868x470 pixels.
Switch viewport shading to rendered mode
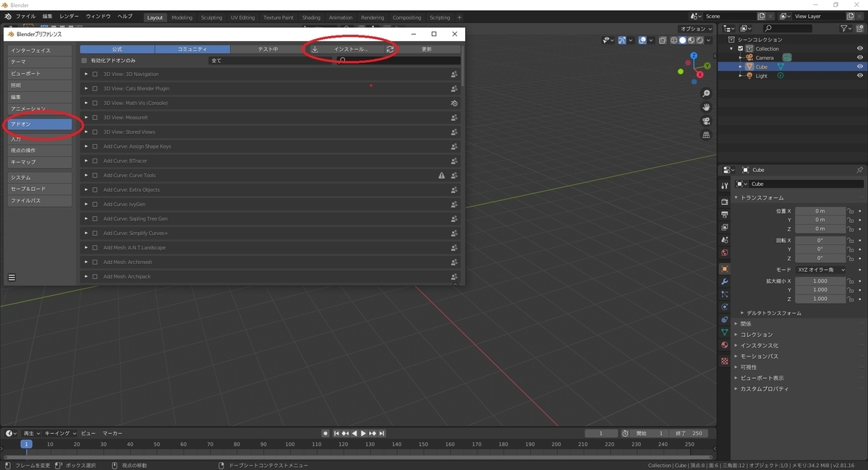tap(700, 40)
